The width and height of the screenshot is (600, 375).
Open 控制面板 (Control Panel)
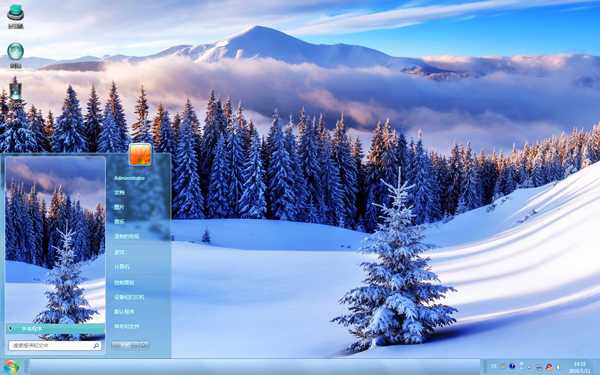point(124,282)
